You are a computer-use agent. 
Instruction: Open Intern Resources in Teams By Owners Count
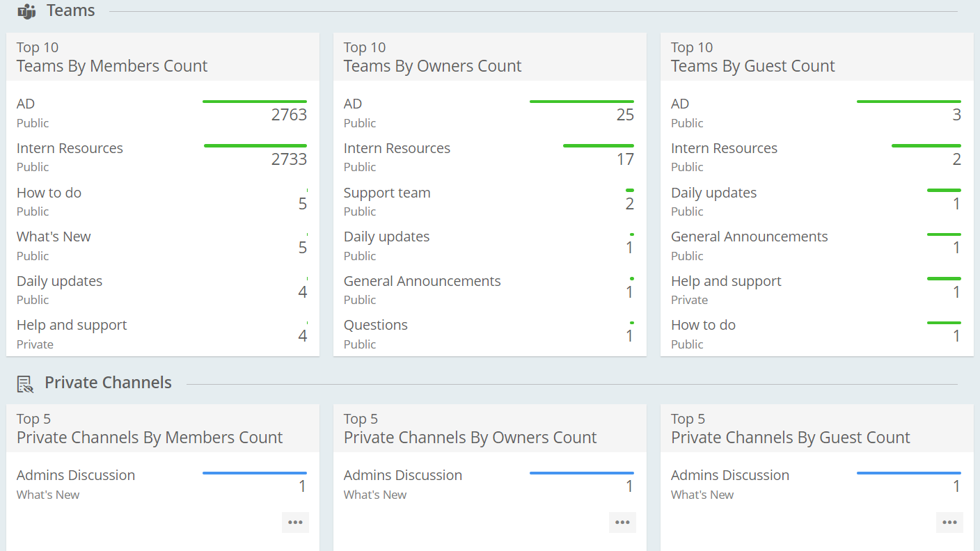point(397,148)
